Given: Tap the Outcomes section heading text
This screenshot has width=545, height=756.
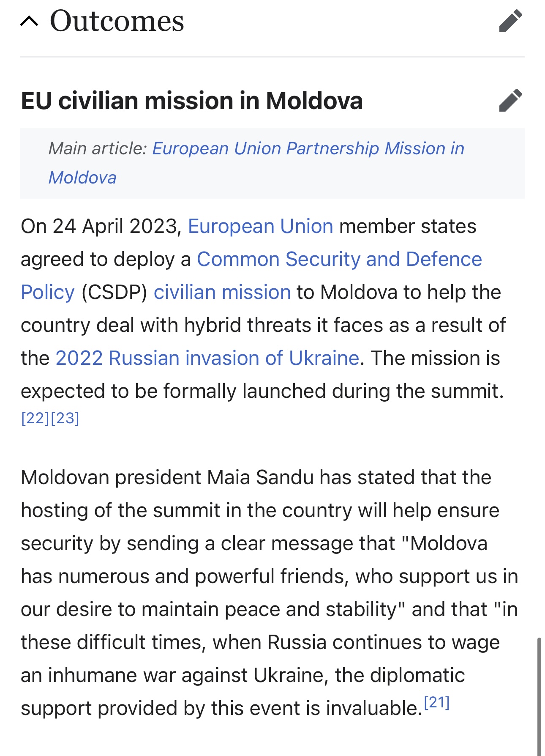Looking at the screenshot, I should pyautogui.click(x=117, y=21).
